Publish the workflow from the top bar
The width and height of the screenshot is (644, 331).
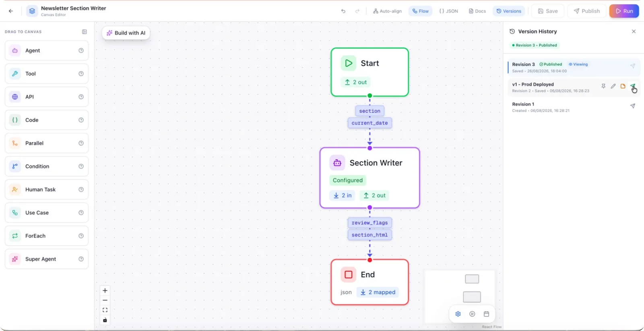point(587,11)
